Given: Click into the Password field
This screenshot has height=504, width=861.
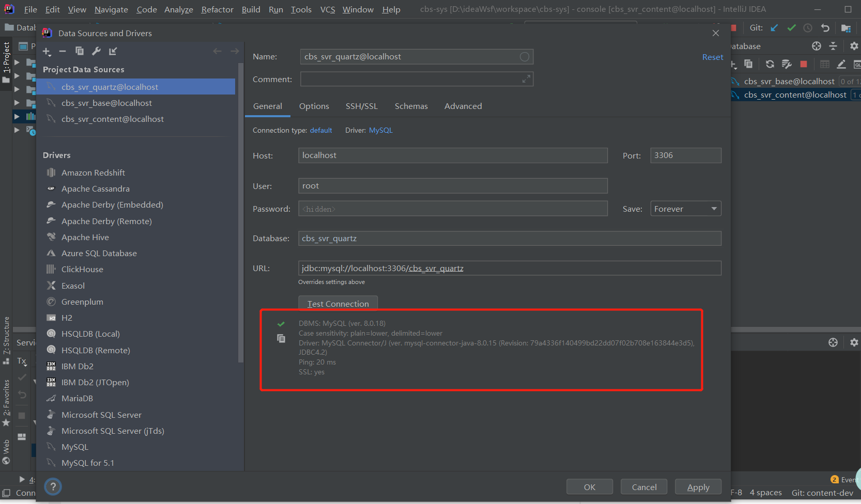Looking at the screenshot, I should 453,209.
